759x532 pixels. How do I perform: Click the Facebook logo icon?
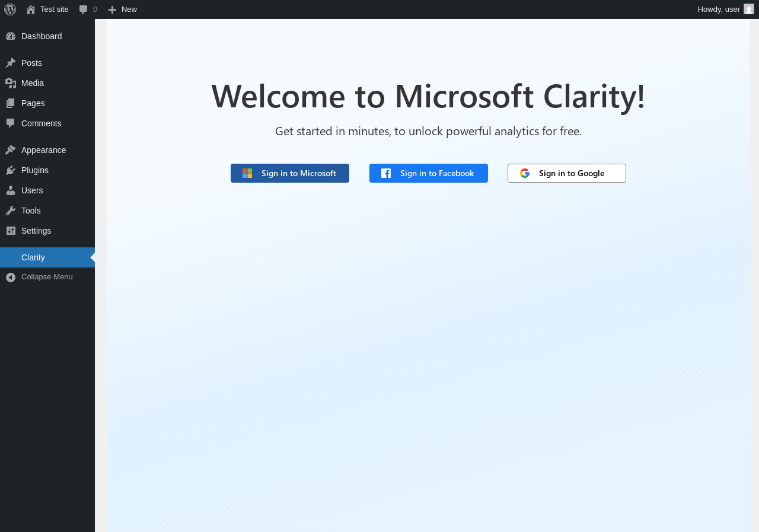point(386,173)
